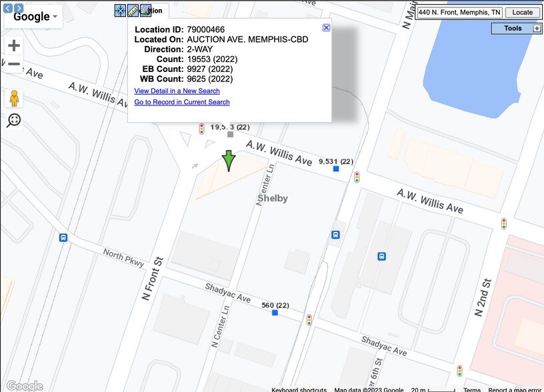Close the location info popup
The image size is (544, 392).
pyautogui.click(x=326, y=27)
